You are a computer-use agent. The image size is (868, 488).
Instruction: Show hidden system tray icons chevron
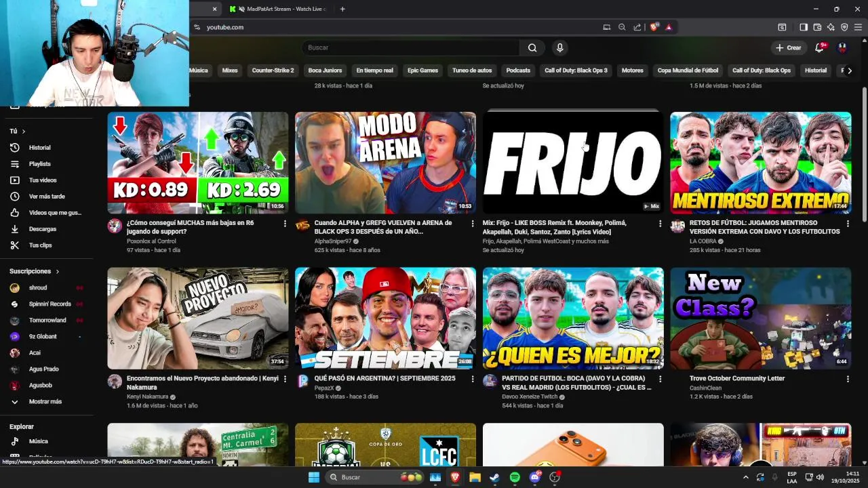[745, 477]
